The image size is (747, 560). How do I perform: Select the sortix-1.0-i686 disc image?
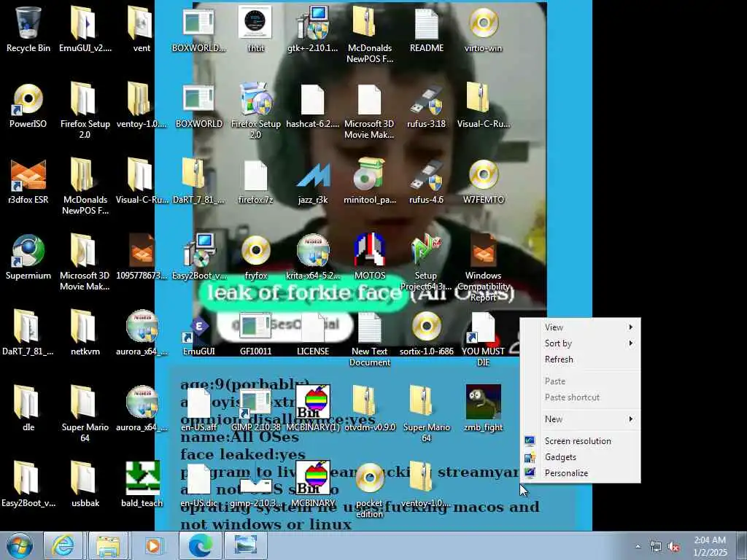point(426,332)
